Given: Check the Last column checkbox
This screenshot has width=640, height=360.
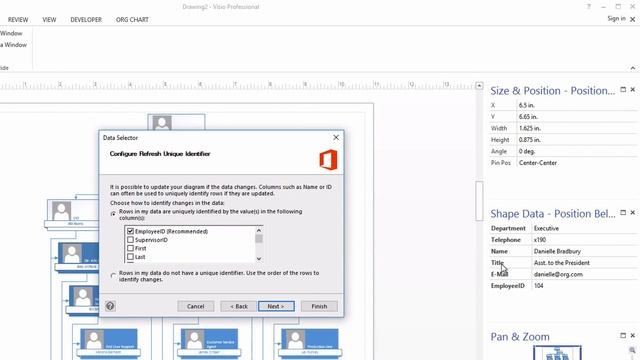Looking at the screenshot, I should tap(130, 257).
